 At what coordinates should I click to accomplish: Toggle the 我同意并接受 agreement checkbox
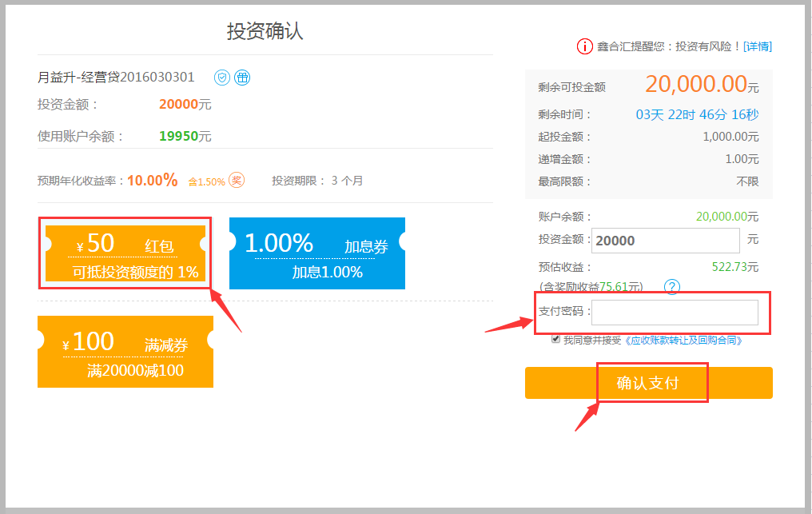pos(555,339)
